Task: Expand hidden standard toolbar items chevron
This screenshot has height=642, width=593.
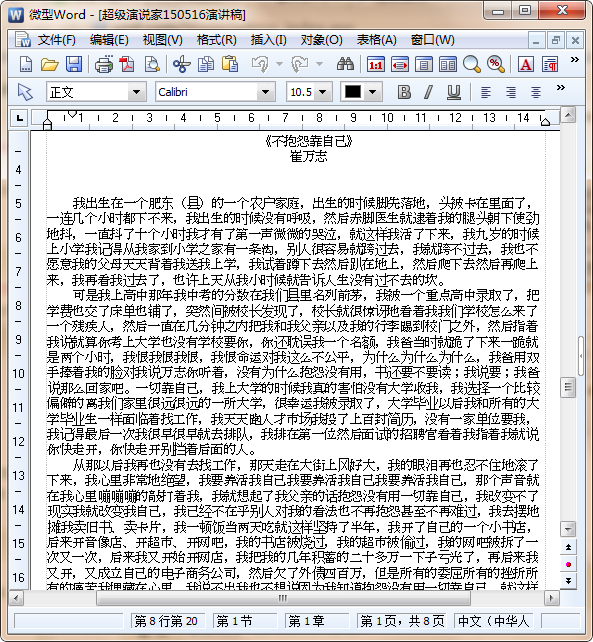Action: click(575, 60)
